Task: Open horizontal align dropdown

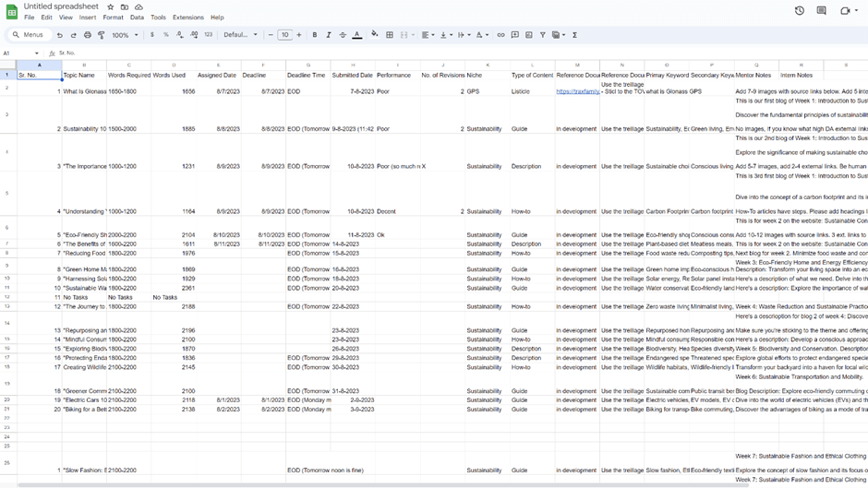Action: 428,35
